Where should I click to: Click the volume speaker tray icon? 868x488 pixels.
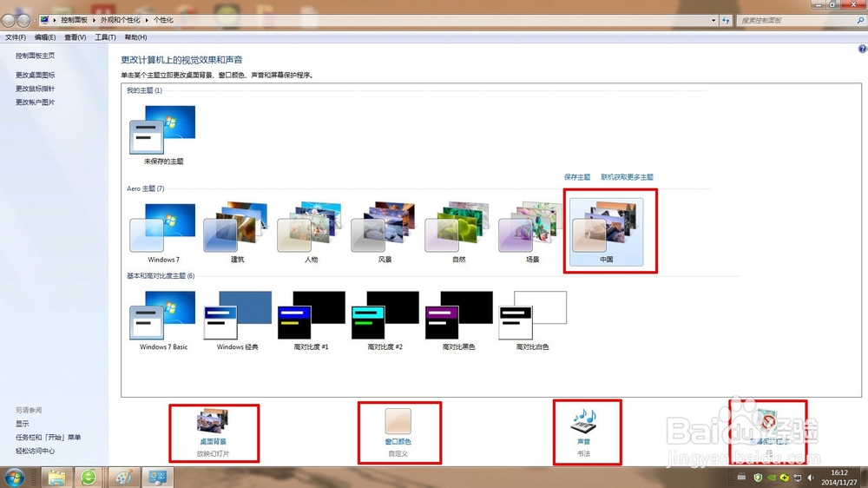pyautogui.click(x=811, y=478)
